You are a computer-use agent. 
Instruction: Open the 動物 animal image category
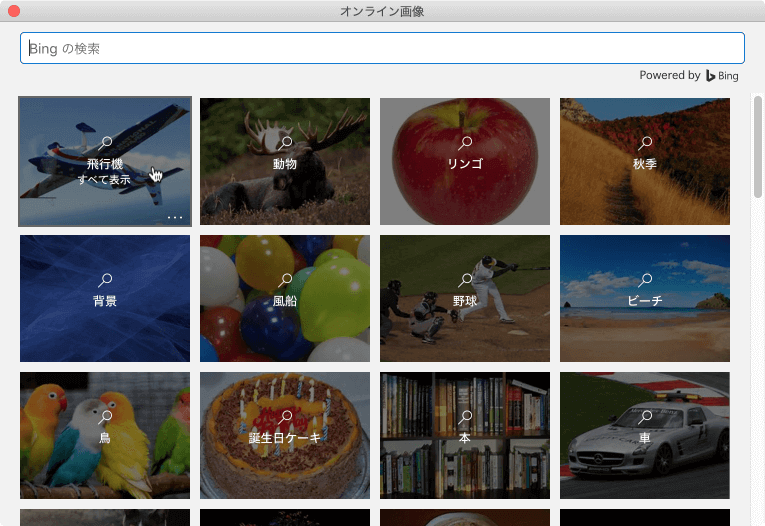coord(285,162)
